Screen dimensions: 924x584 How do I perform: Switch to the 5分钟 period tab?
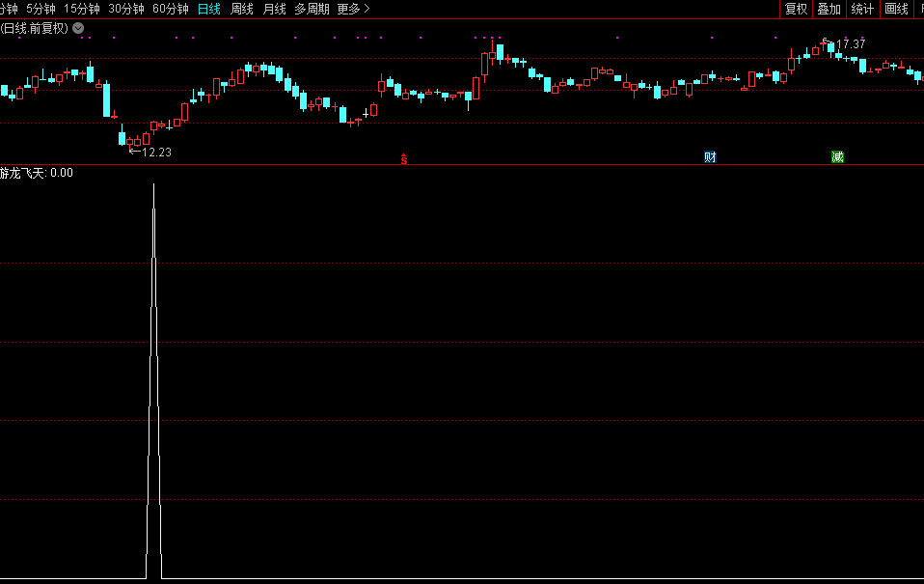(x=41, y=9)
